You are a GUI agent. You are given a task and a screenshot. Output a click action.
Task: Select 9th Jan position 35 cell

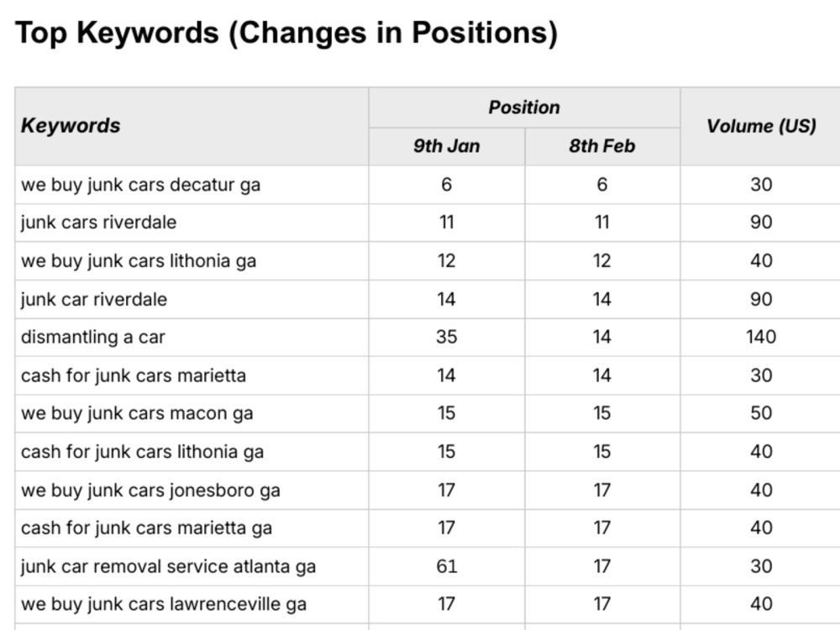447,337
